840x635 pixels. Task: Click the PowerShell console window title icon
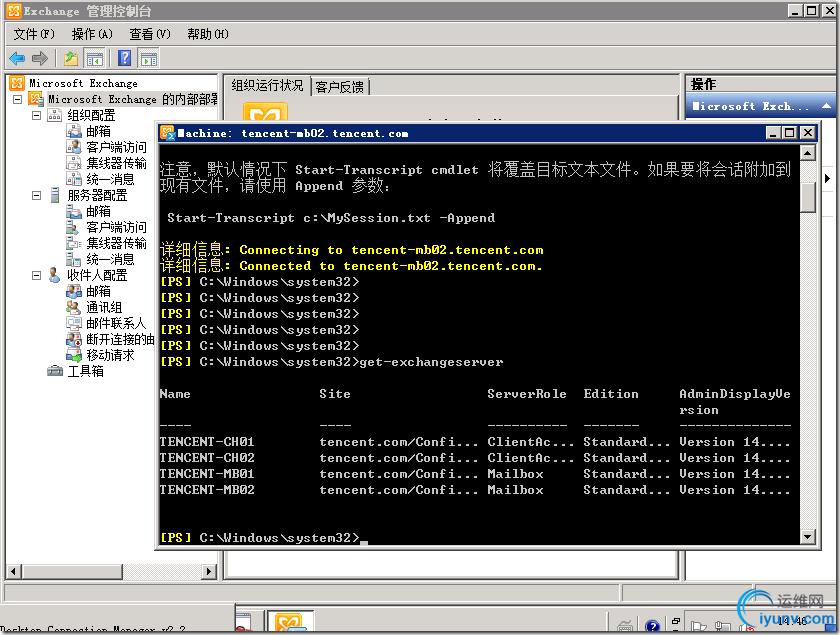168,133
